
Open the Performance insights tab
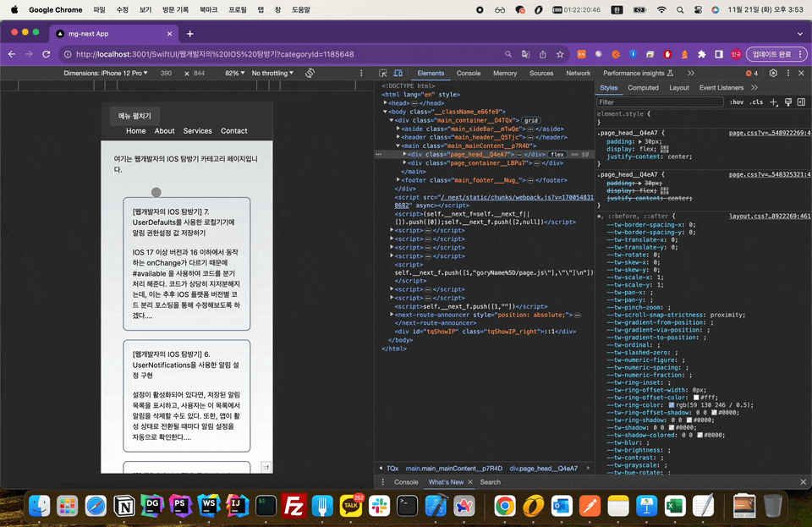pos(638,74)
